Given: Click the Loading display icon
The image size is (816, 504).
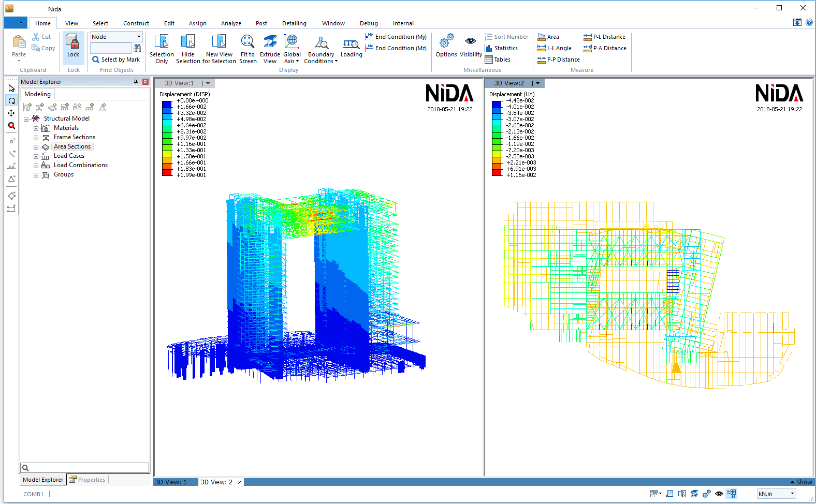Looking at the screenshot, I should (x=351, y=48).
